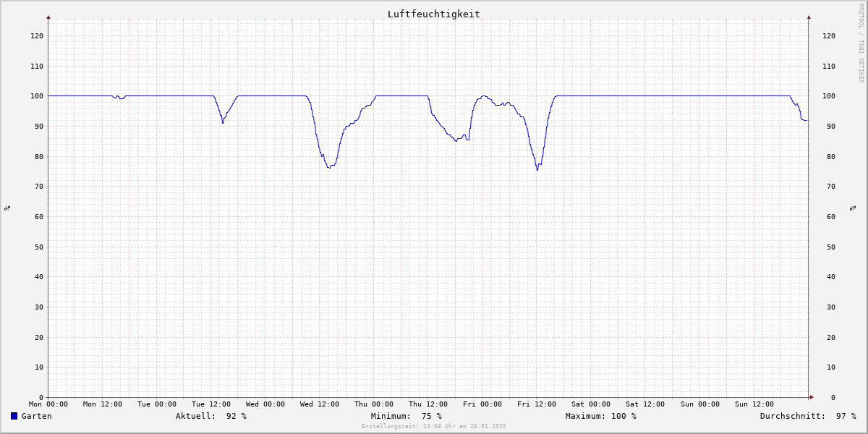Viewport: 868px width, 434px height.
Task: Click the 100 label on the left axis
Action: coord(37,96)
